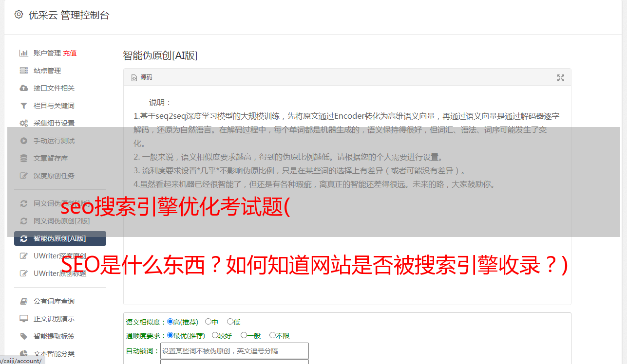Click the 源码 source code icon
The image size is (627, 364).
[134, 78]
